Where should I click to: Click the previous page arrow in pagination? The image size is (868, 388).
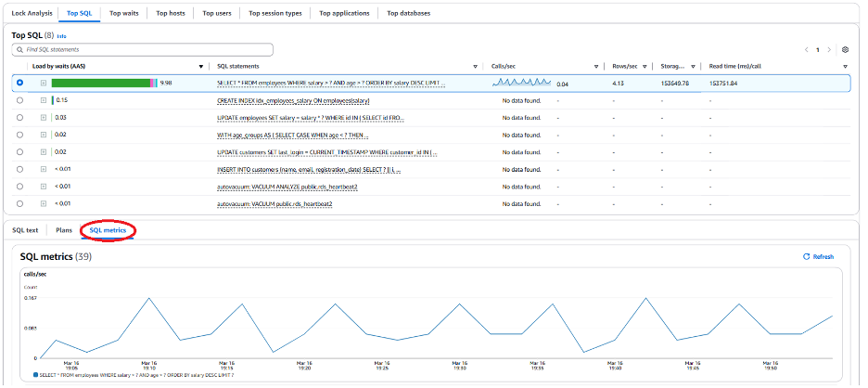(x=806, y=49)
